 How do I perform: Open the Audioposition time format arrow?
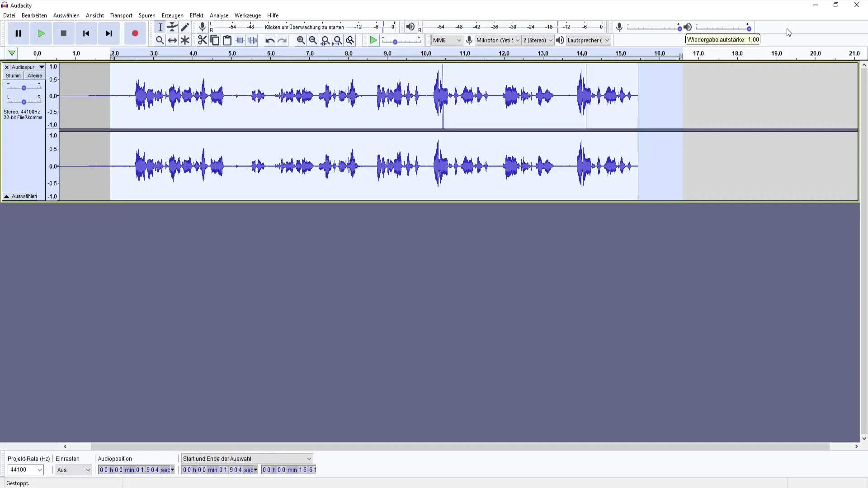pos(172,470)
